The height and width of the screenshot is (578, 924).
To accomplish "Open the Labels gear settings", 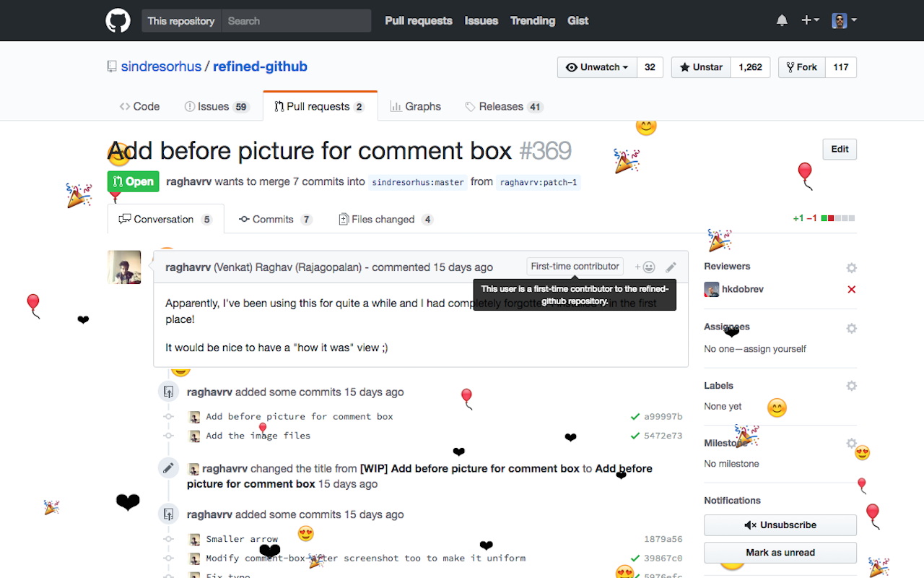I will tap(851, 386).
